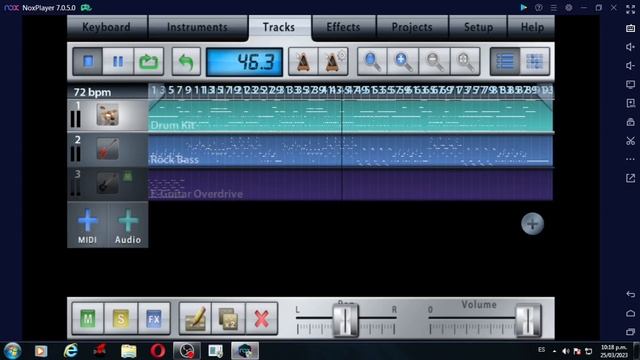Open the metronome settings
640x360 pixels.
pyautogui.click(x=333, y=62)
